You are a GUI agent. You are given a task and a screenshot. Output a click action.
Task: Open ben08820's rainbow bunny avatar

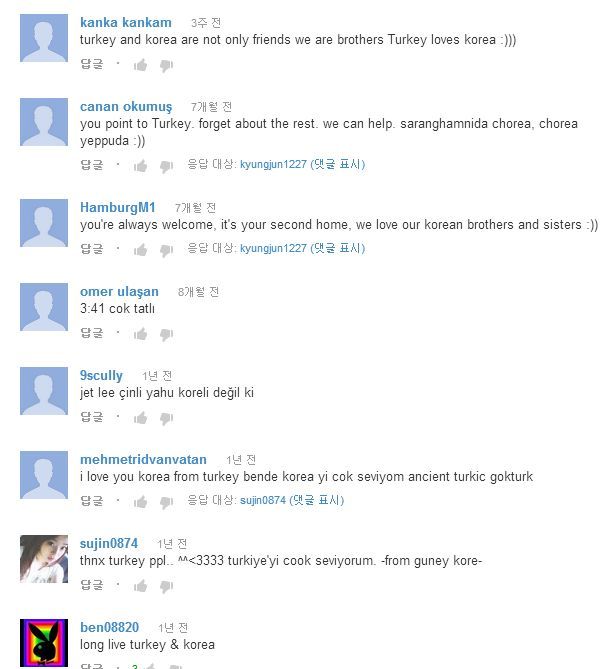[x=44, y=643]
